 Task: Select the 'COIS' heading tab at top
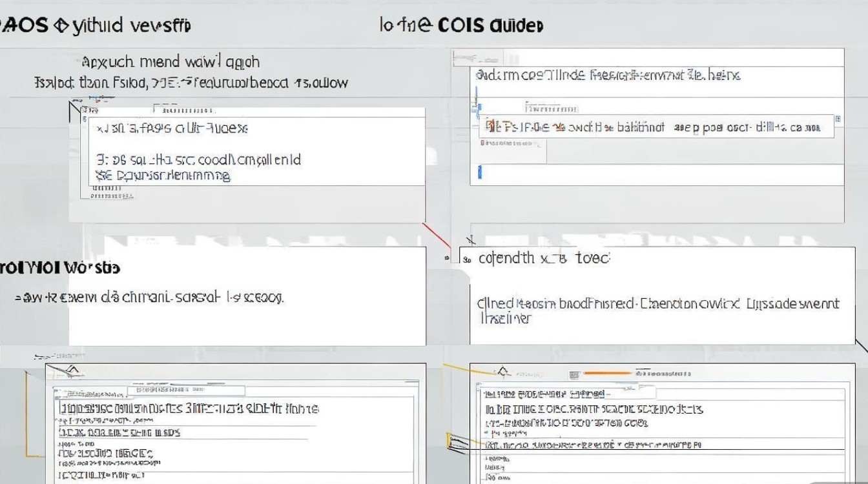click(460, 26)
